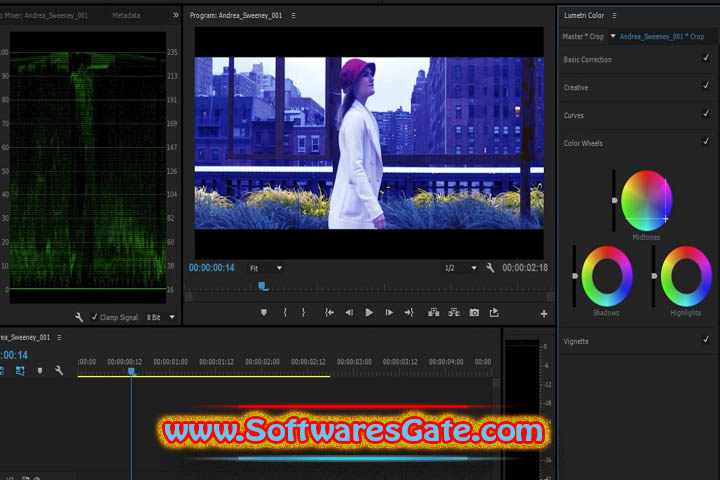720x480 pixels.
Task: Disable Curves section checkbox
Action: tap(706, 113)
